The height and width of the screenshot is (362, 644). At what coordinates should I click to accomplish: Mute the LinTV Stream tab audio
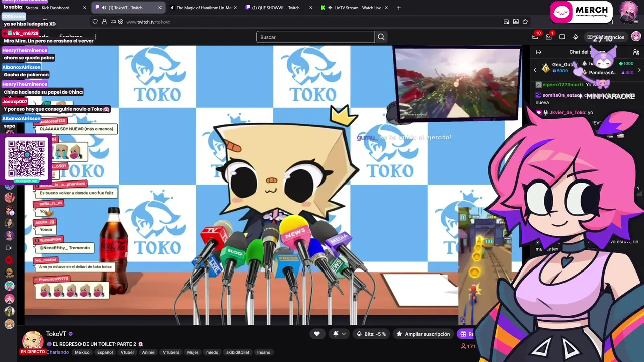click(x=330, y=8)
